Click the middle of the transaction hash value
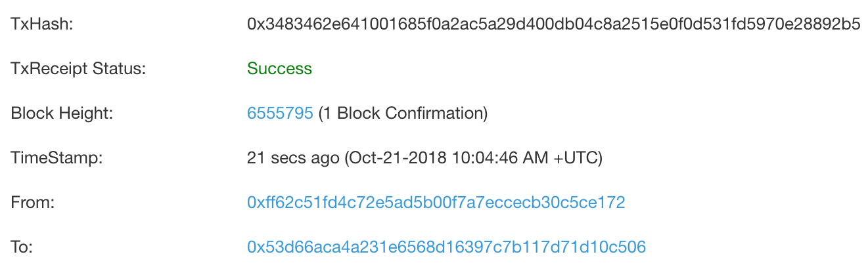The width and height of the screenshot is (868, 269). coord(553,24)
